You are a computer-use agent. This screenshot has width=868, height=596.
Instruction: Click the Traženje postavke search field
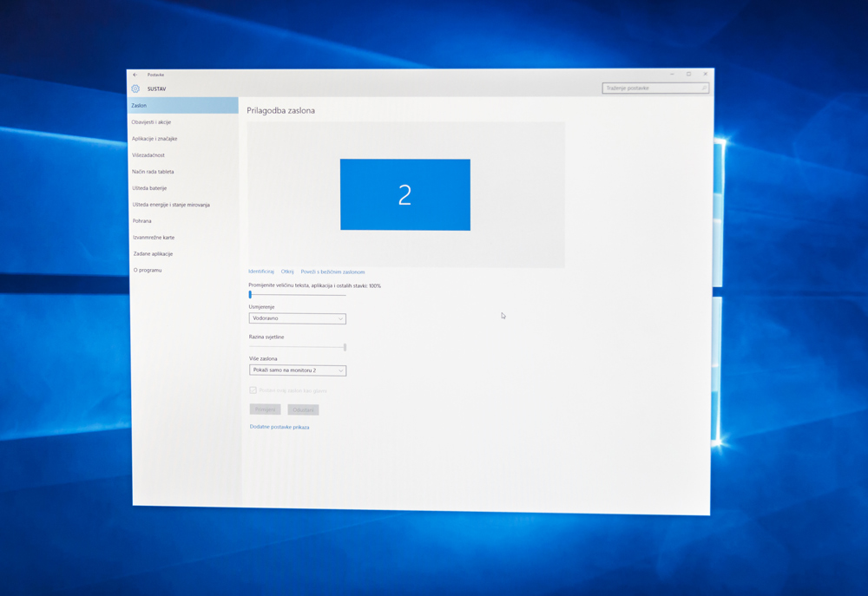point(651,88)
